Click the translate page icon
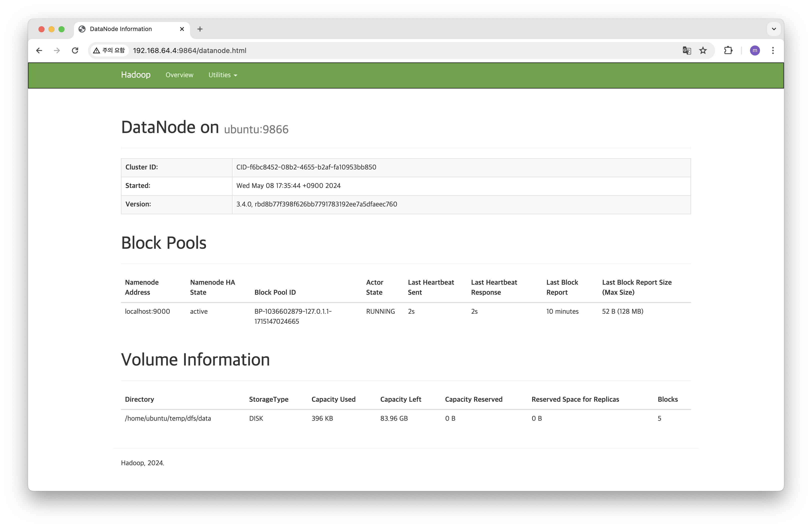 tap(686, 50)
